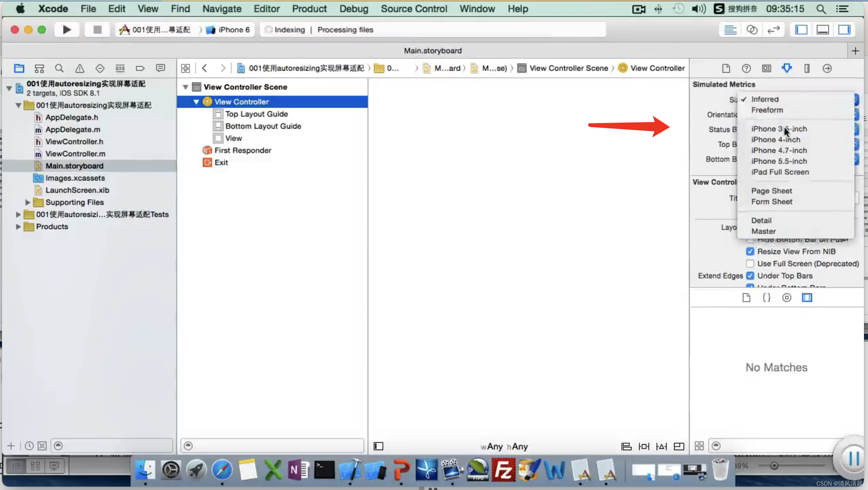Open the File Template library
Image resolution: width=868 pixels, height=490 pixels.
[x=746, y=298]
